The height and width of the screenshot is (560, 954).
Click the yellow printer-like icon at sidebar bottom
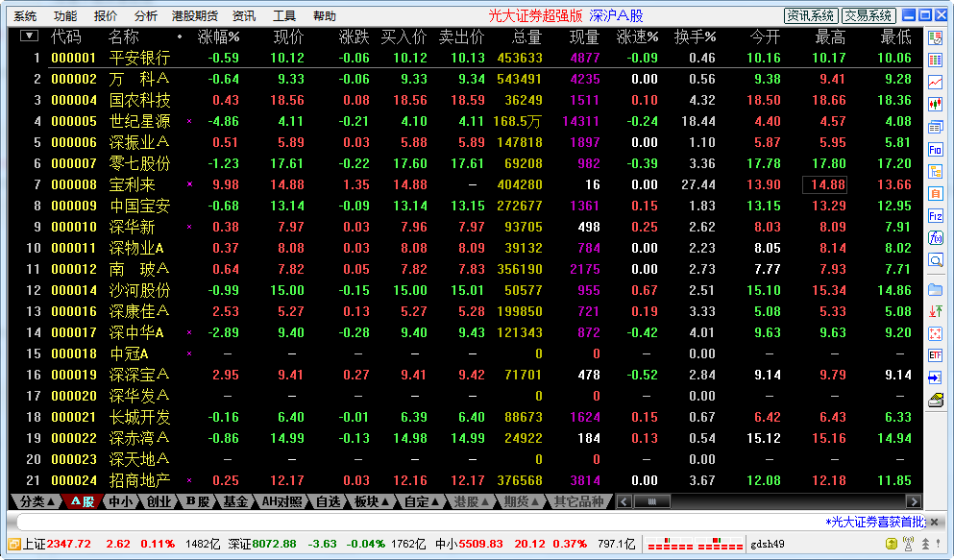click(935, 401)
